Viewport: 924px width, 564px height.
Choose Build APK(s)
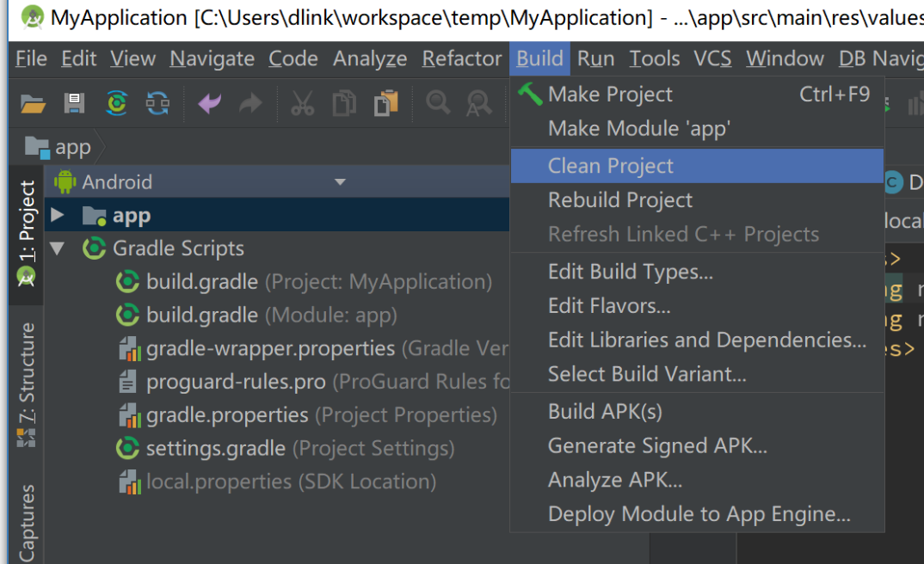(x=697, y=412)
